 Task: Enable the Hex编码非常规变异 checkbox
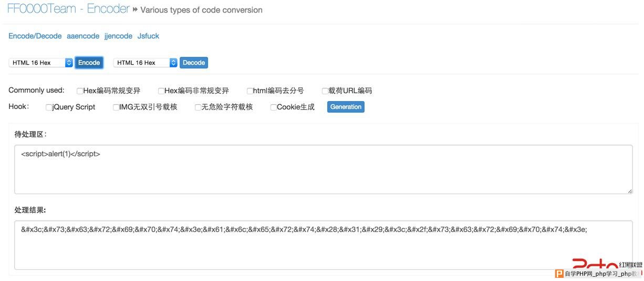point(161,91)
